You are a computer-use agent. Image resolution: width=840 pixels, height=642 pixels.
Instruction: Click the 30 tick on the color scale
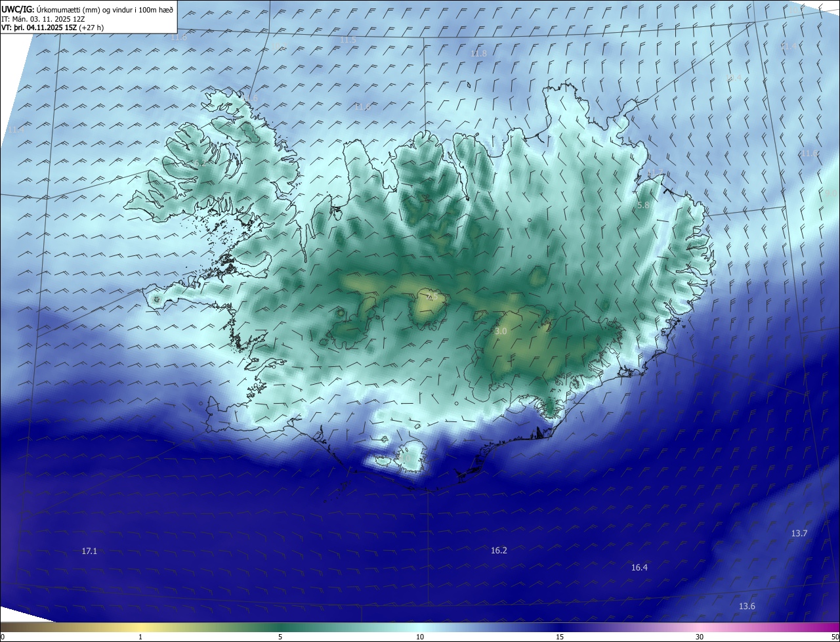700,637
